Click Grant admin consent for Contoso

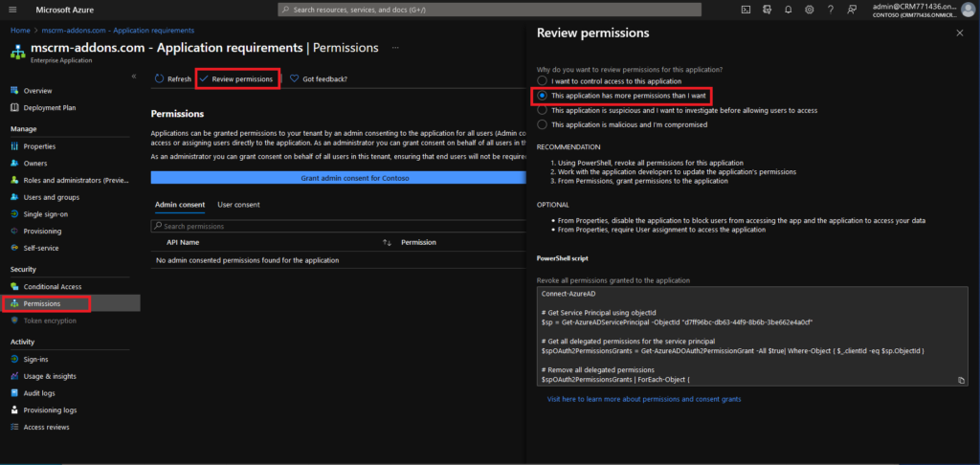[x=338, y=178]
